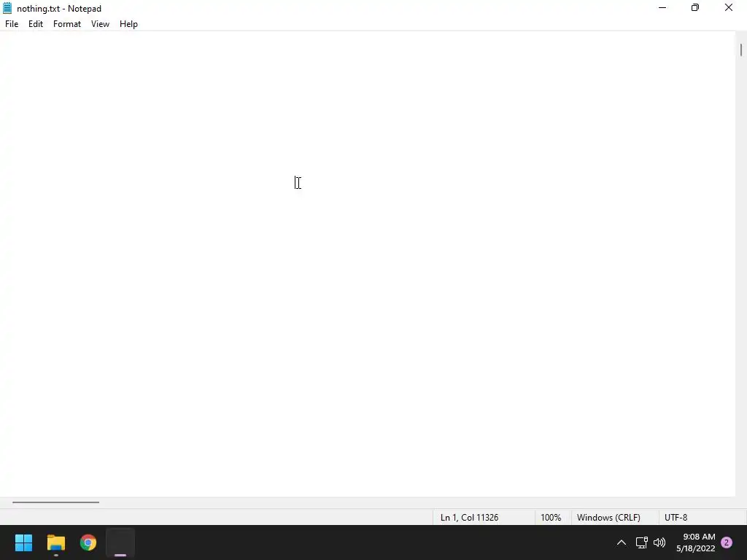Image resolution: width=747 pixels, height=560 pixels.
Task: Open the File menu
Action: click(x=12, y=24)
